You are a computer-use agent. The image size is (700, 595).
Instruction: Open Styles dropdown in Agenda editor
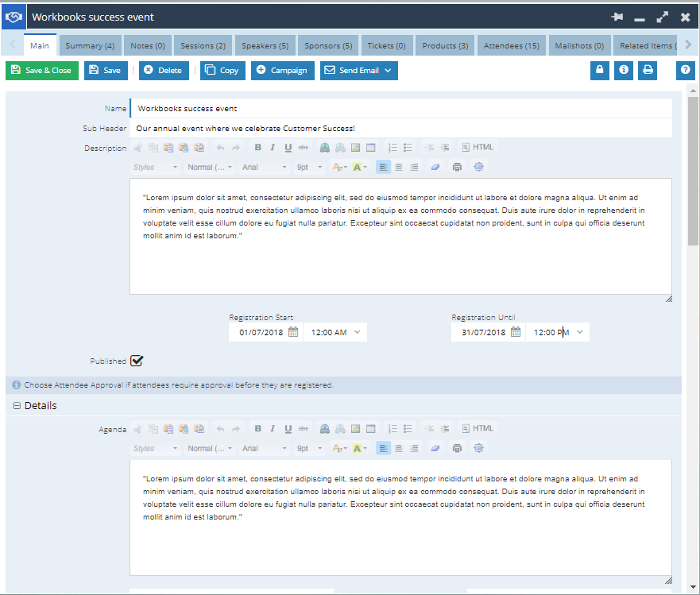[x=155, y=449]
